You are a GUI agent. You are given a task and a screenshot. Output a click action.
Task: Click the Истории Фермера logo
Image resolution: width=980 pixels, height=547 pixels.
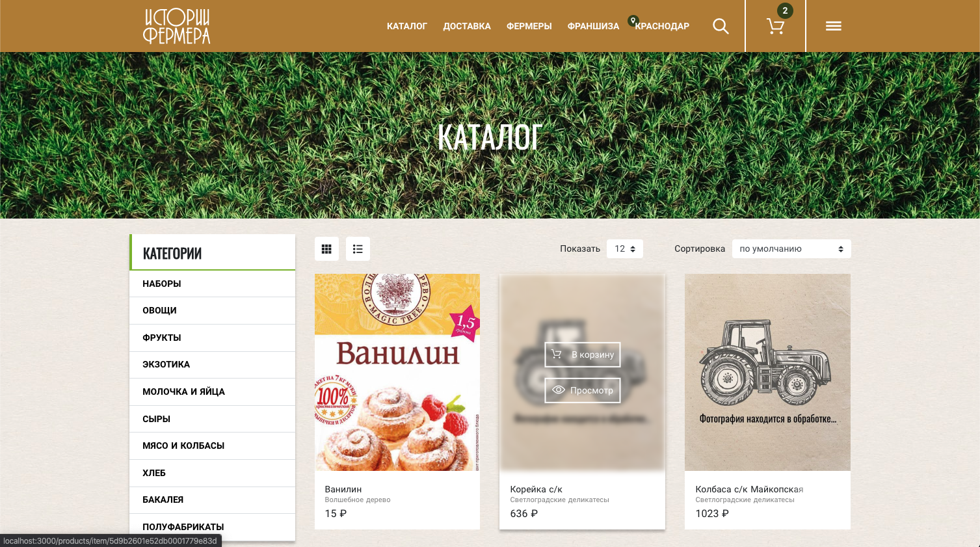(177, 26)
